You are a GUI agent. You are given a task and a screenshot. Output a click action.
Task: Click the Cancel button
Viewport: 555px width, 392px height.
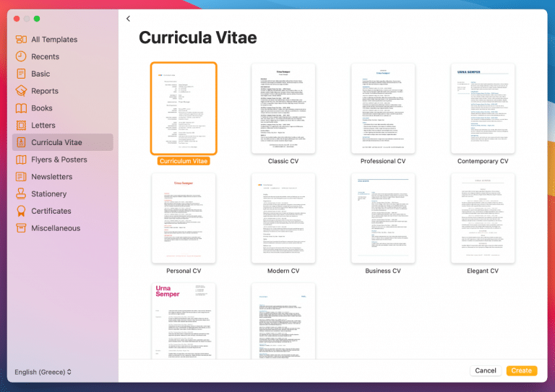pos(486,370)
